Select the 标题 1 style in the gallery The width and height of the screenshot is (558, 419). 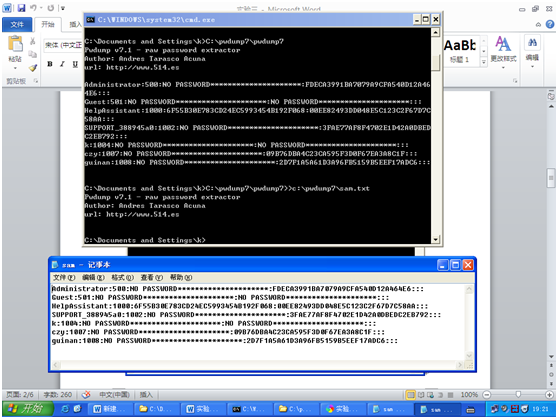coord(460,51)
